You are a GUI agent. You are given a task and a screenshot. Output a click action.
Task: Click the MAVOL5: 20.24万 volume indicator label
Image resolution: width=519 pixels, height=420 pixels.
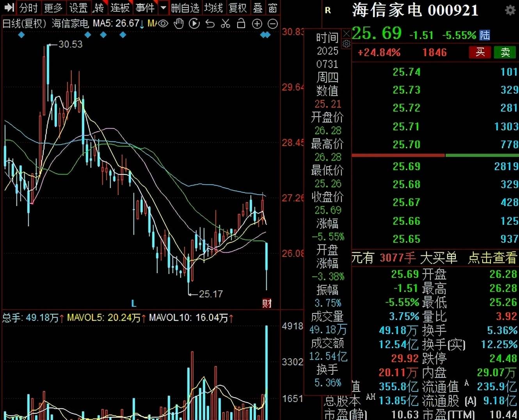[x=104, y=318]
